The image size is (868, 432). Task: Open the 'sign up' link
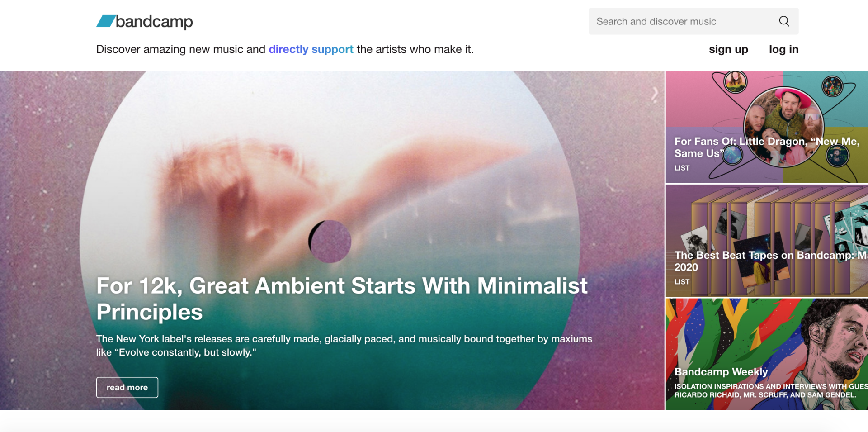click(x=728, y=49)
